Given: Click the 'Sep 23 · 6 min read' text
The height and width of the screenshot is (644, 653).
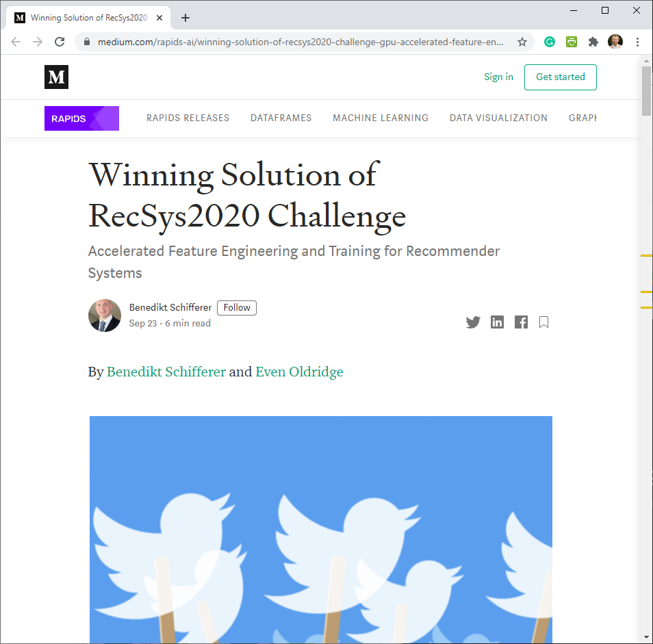Looking at the screenshot, I should click(x=170, y=324).
